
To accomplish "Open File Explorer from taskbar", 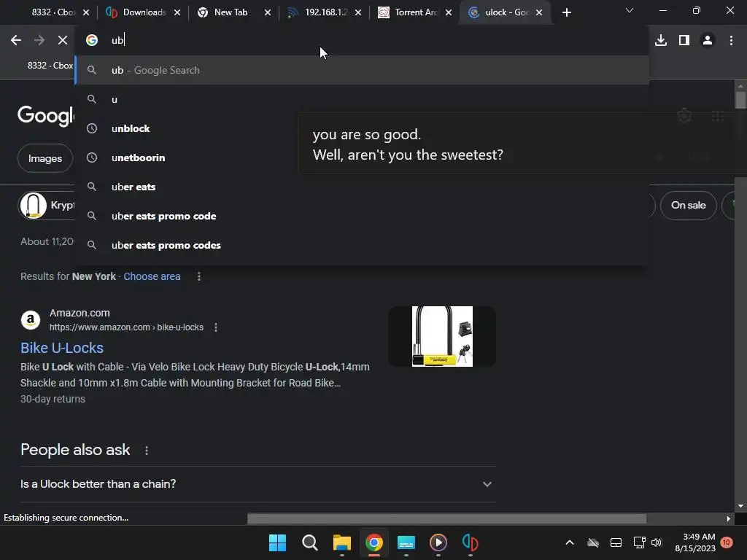I will click(x=341, y=542).
